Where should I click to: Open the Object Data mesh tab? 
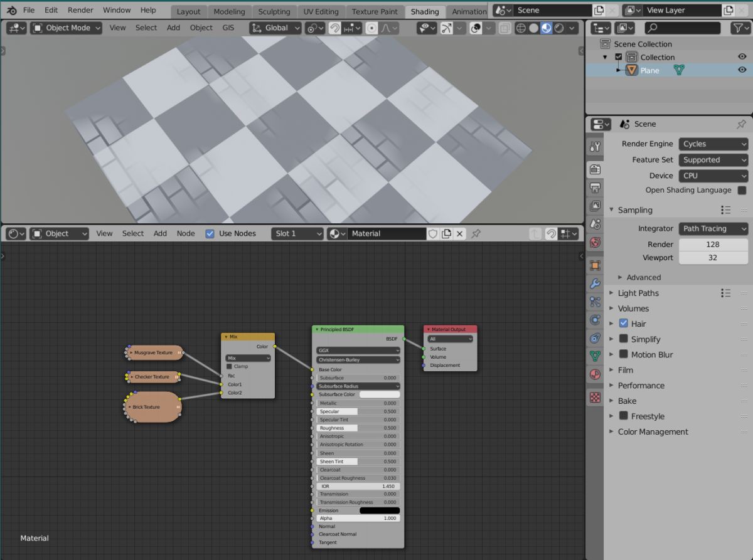tap(595, 356)
